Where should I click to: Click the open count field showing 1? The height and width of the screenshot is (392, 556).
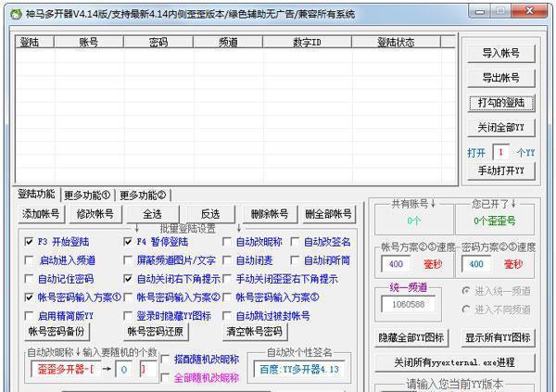click(x=500, y=152)
